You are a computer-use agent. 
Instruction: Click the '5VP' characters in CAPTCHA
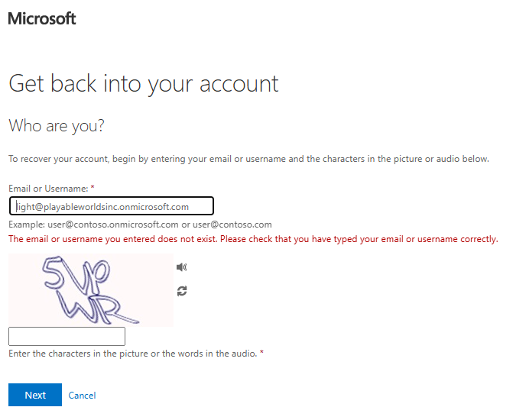tap(76, 273)
